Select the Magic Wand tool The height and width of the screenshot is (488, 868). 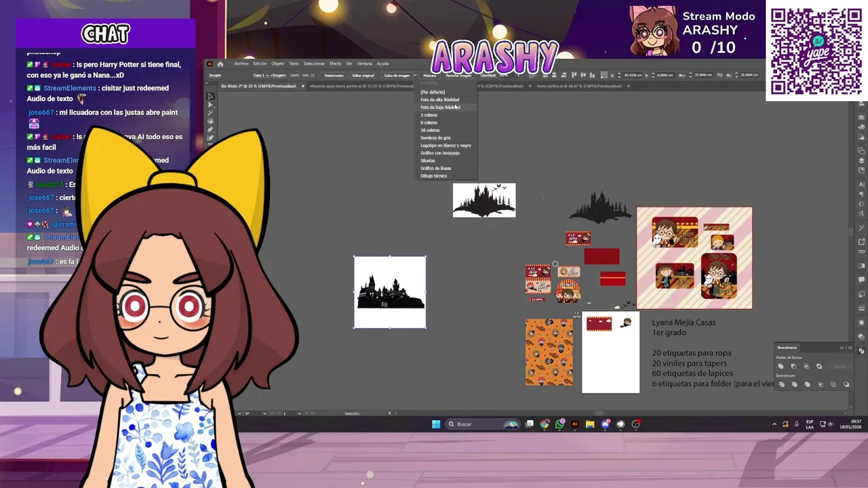210,113
